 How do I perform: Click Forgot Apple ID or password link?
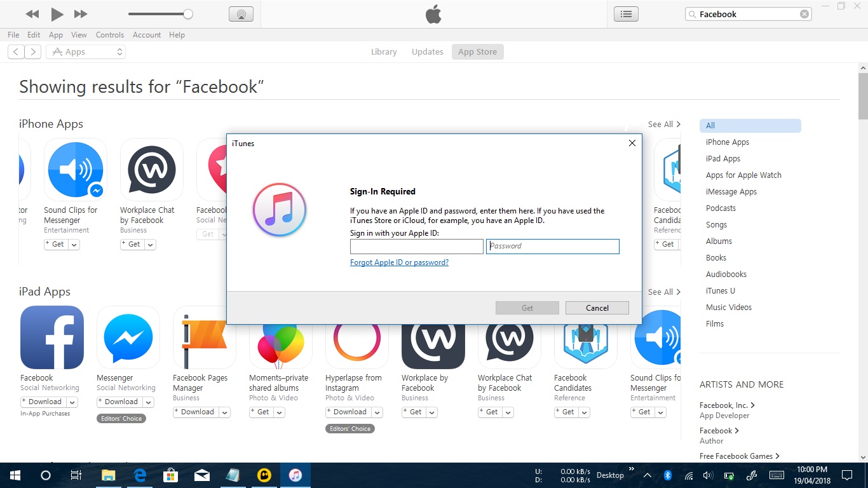(399, 262)
